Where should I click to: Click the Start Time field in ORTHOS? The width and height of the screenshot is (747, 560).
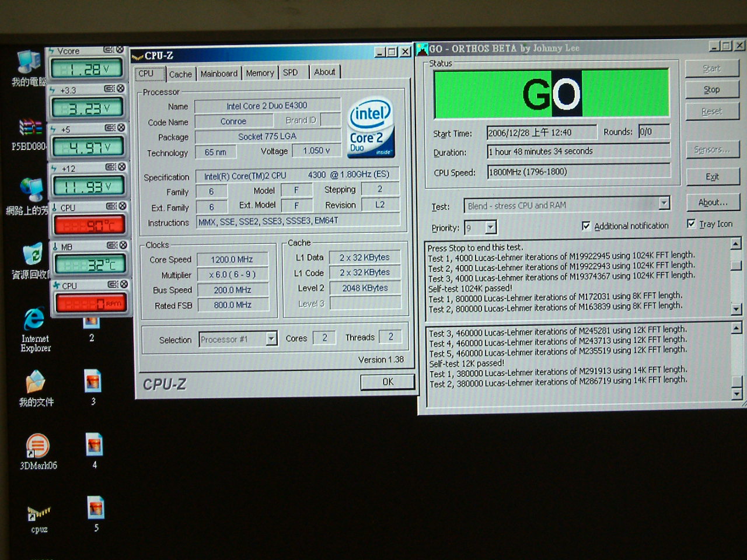click(x=542, y=132)
